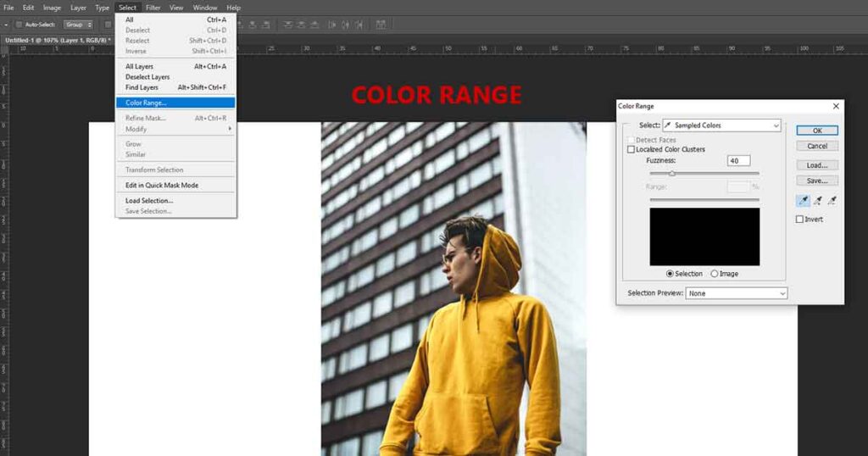The width and height of the screenshot is (868, 456).
Task: Expand the Selection Preview dropdown
Action: point(737,293)
